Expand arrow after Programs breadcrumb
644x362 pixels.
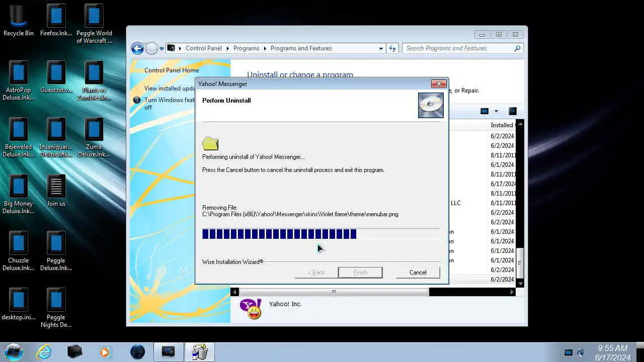click(x=265, y=48)
